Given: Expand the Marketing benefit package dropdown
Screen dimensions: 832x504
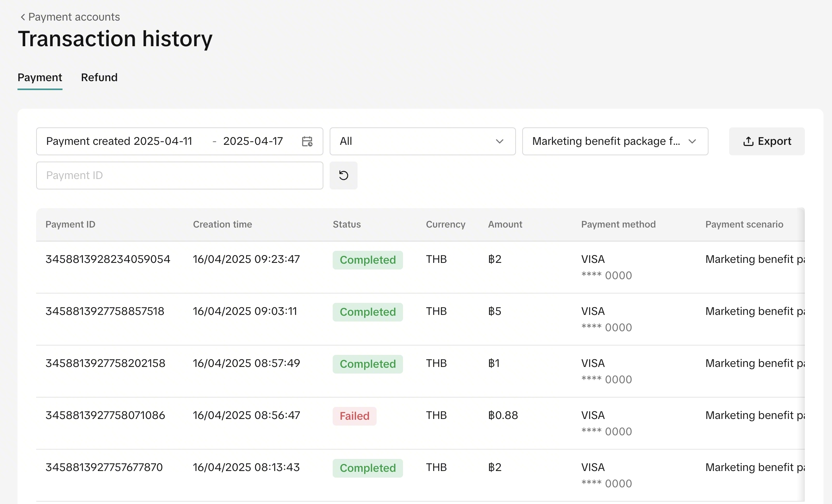Looking at the screenshot, I should (615, 141).
